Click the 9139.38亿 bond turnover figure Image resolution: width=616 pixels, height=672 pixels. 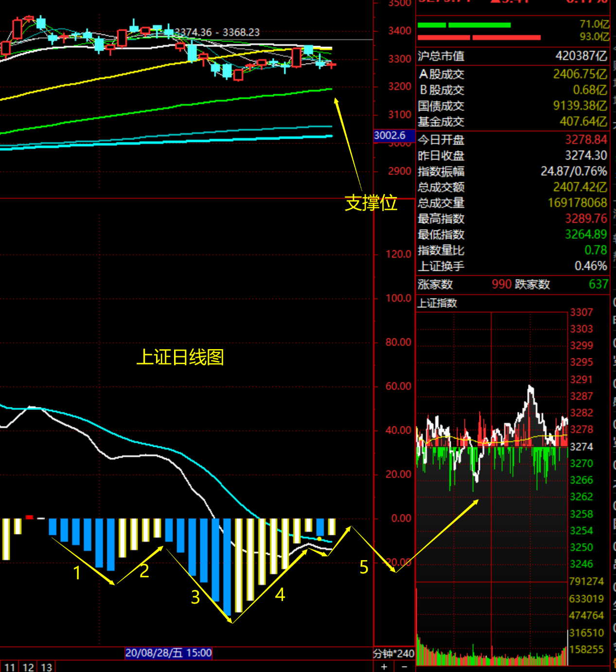tap(580, 106)
